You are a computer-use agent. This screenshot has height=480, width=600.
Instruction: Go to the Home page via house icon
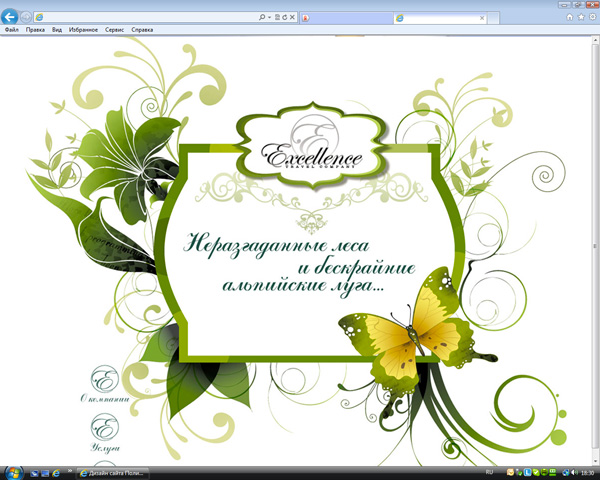[570, 17]
